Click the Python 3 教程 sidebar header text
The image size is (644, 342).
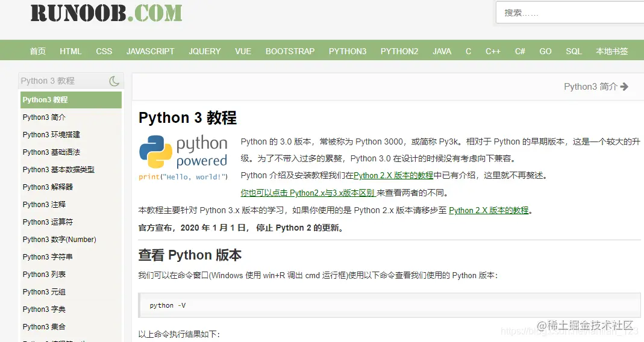click(x=48, y=81)
